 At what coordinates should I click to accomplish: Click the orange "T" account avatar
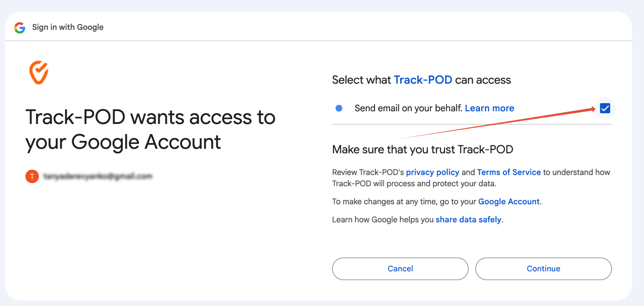tap(32, 176)
